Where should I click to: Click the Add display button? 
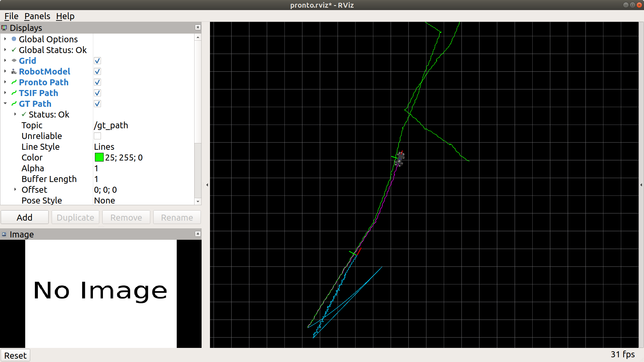pyautogui.click(x=24, y=217)
